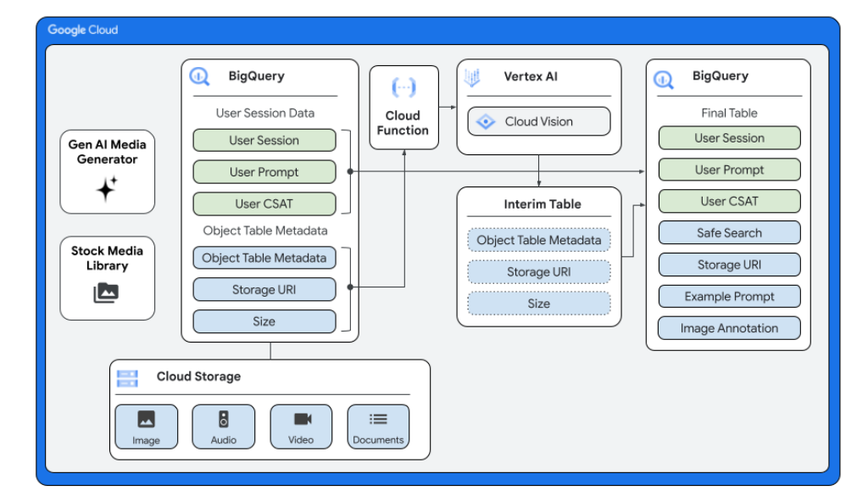Click the Vertex AI logo icon
868x496 pixels.
point(472,78)
